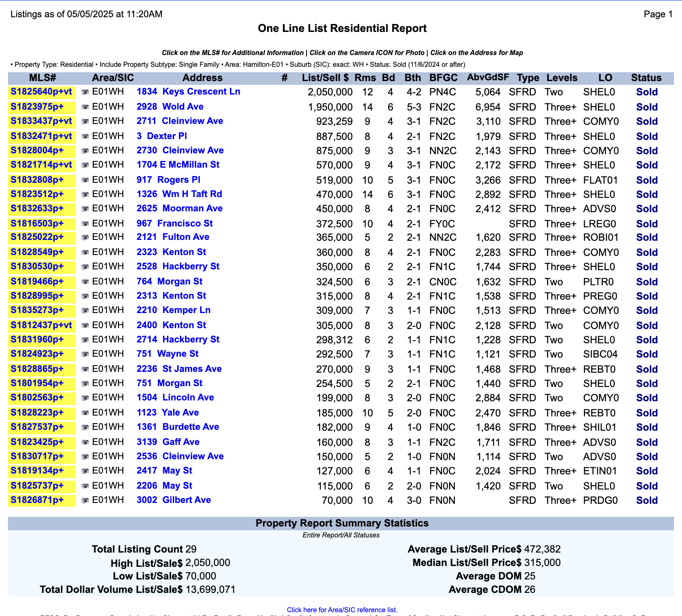Open MLS listing S1832808p+
Viewport: 682px width, 616px height.
(37, 180)
